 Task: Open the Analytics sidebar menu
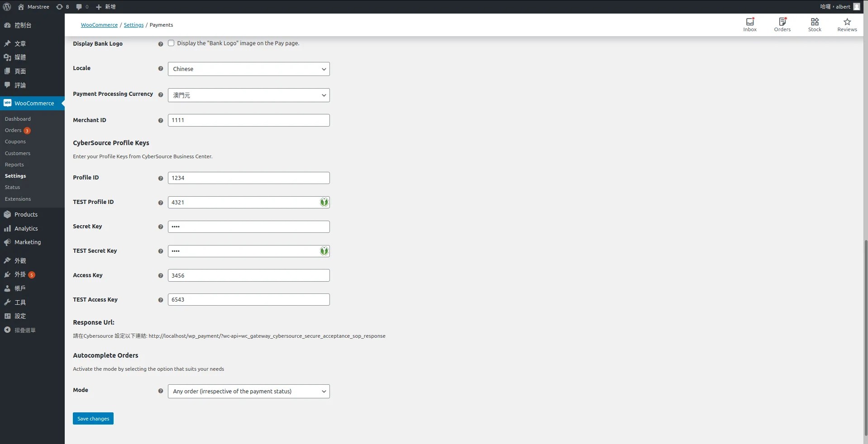click(x=32, y=228)
